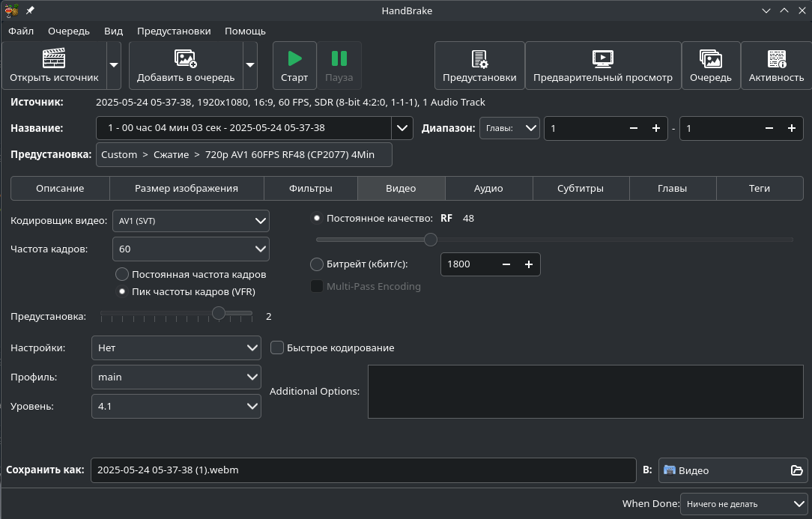This screenshot has height=519, width=812.
Task: Open the Вид menu
Action: [113, 31]
